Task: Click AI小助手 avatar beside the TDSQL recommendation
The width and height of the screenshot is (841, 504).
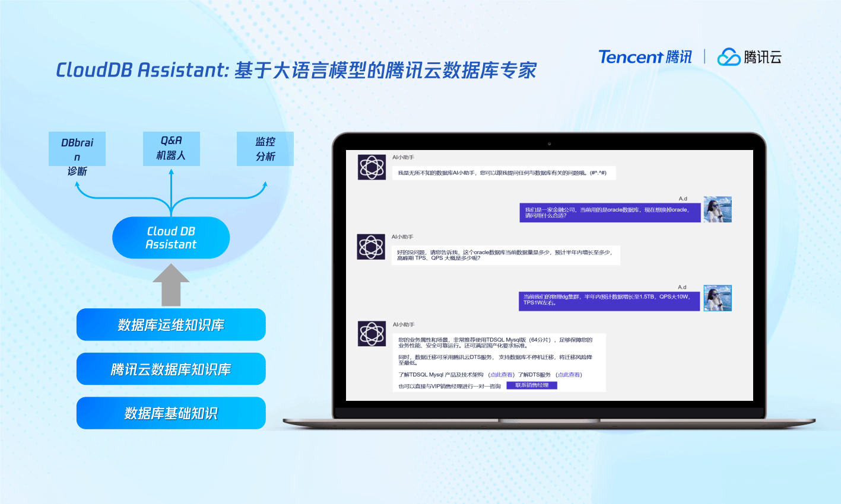Action: (x=372, y=334)
